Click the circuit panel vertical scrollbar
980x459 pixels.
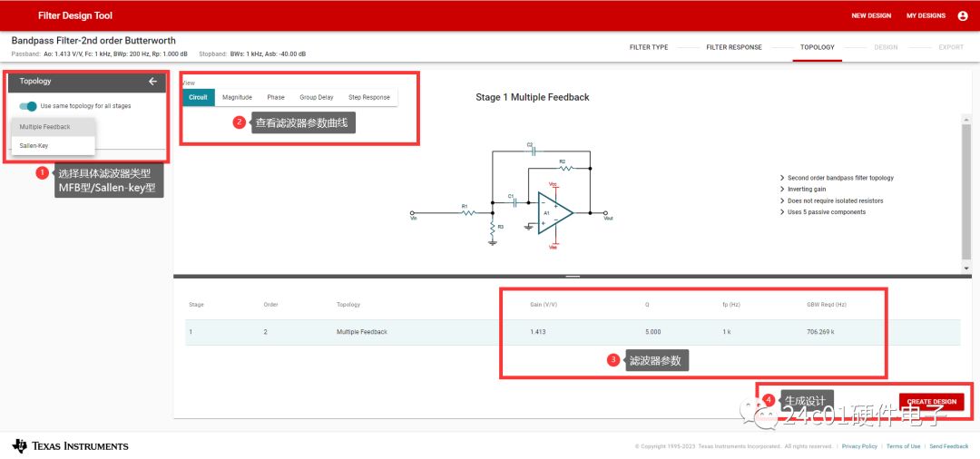tap(966, 190)
